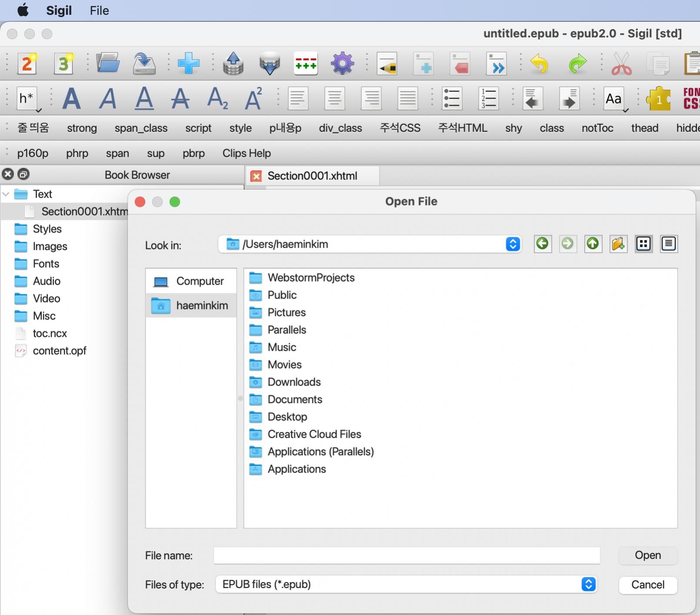This screenshot has width=700, height=615.
Task: Select haeminkim in dialog sidebar
Action: point(191,306)
